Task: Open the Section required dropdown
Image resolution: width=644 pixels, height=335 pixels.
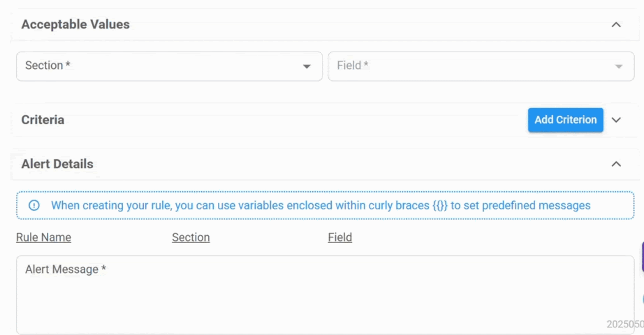Action: pyautogui.click(x=169, y=66)
